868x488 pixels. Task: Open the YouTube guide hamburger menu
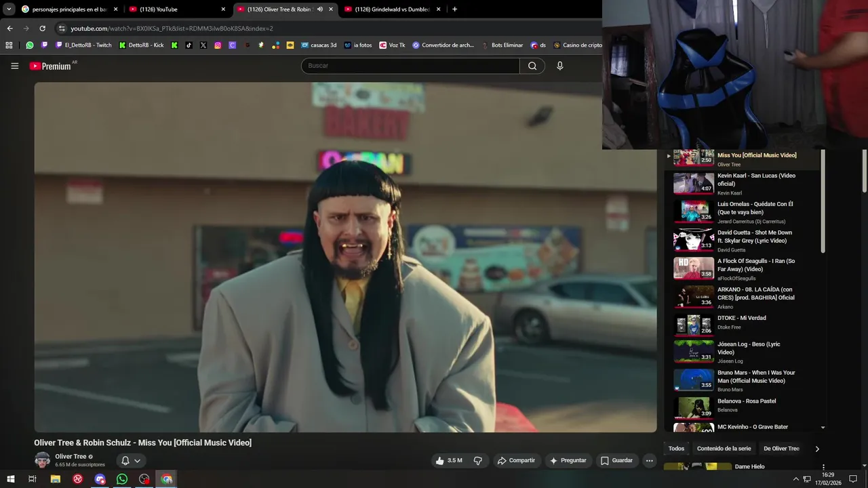[14, 66]
